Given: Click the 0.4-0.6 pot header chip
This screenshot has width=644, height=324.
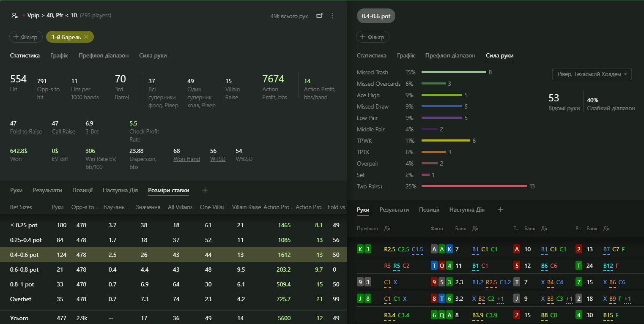Looking at the screenshot, I should (376, 16).
